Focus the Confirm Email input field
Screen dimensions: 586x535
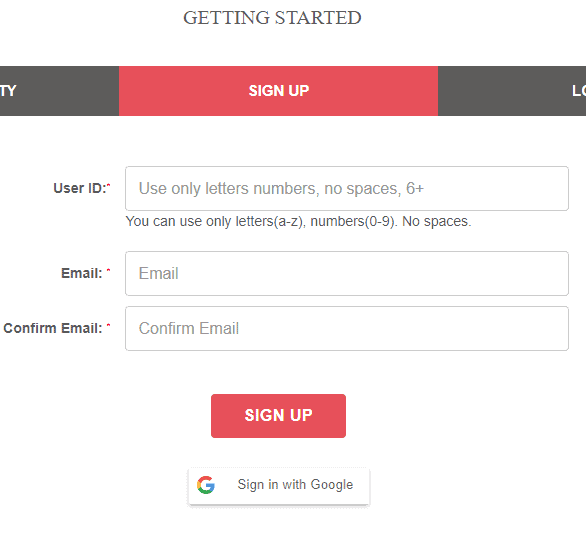[x=347, y=328]
